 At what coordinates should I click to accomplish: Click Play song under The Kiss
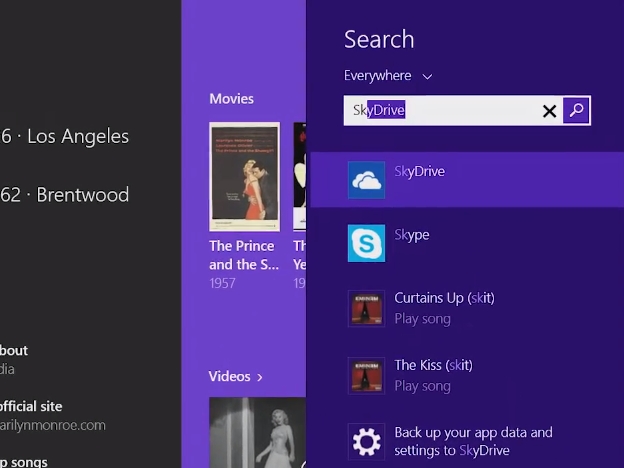tap(422, 386)
